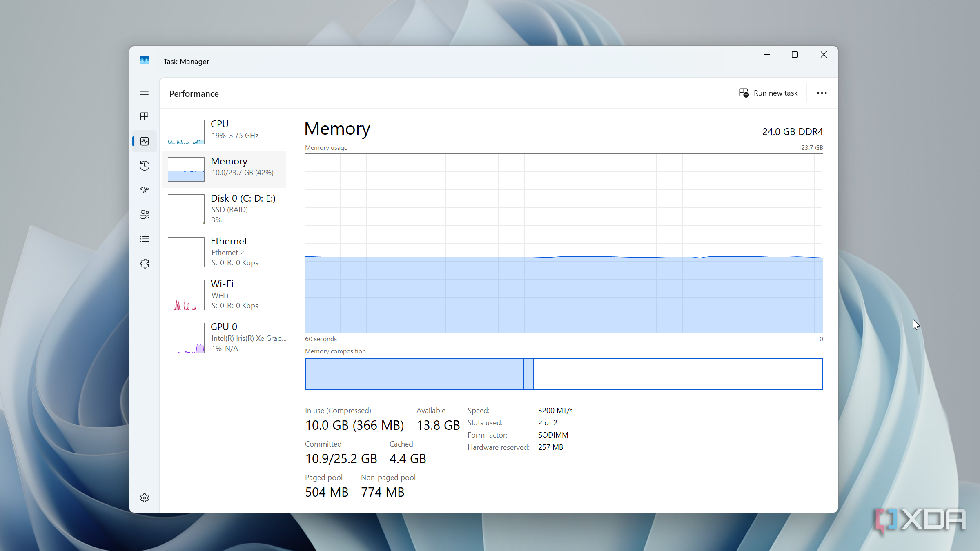Click the GPU 0 mini graph thumbnail
Viewport: 980px width, 551px height.
click(186, 338)
